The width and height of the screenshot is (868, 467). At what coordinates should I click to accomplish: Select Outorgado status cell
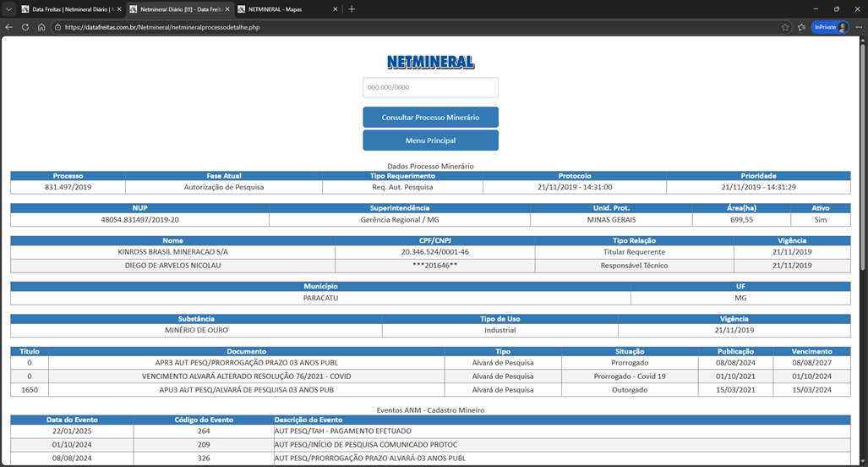coord(630,390)
